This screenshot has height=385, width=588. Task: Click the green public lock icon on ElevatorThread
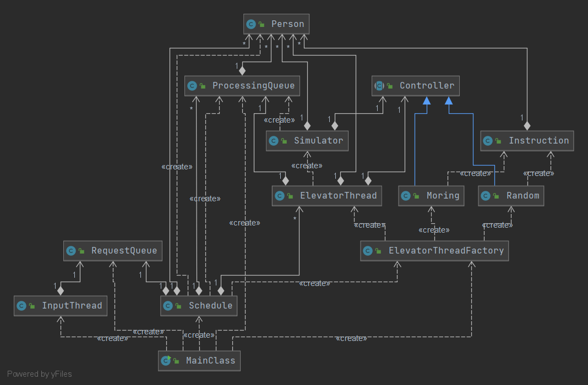(x=290, y=196)
